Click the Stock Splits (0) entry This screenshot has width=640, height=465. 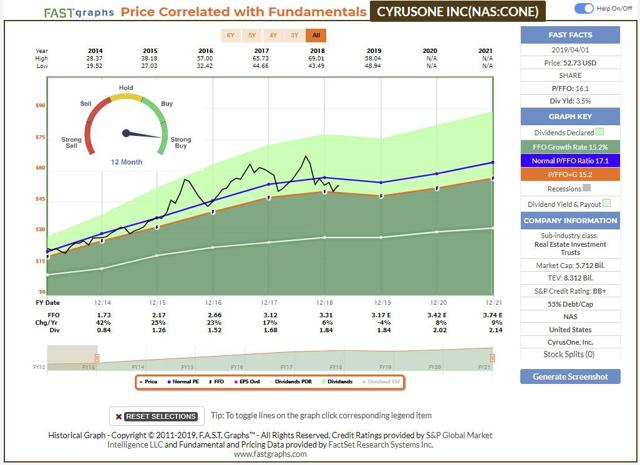pos(569,354)
